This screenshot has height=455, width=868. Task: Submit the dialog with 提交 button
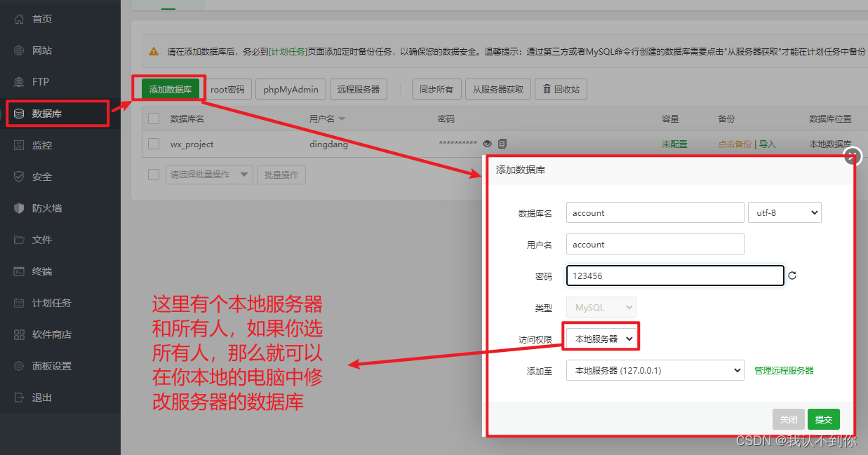823,419
